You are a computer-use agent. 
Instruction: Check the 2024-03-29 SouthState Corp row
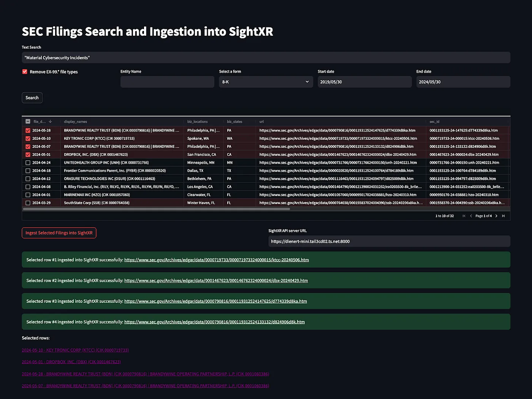pyautogui.click(x=28, y=203)
